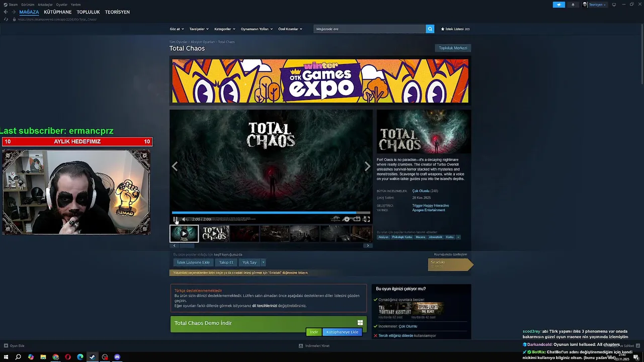The image size is (644, 362).
Task: Open the TEORİSYEN profile tab
Action: pos(117,12)
